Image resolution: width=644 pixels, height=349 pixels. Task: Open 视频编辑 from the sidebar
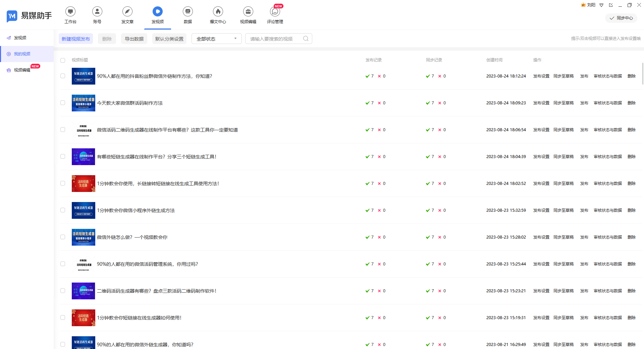tap(22, 70)
